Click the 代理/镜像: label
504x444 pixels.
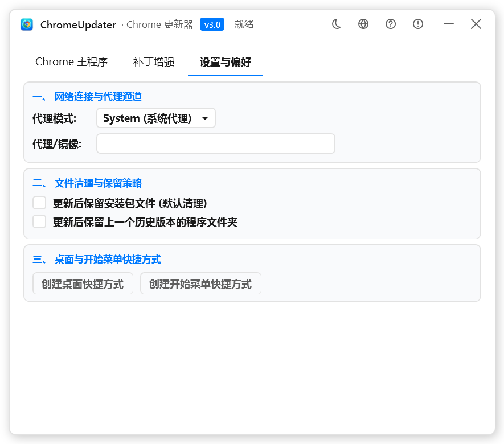tap(57, 144)
